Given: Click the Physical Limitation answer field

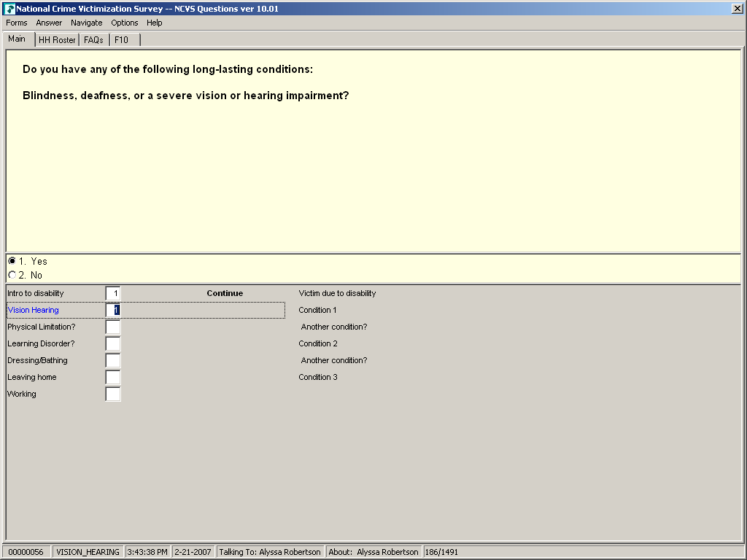Looking at the screenshot, I should coord(113,327).
